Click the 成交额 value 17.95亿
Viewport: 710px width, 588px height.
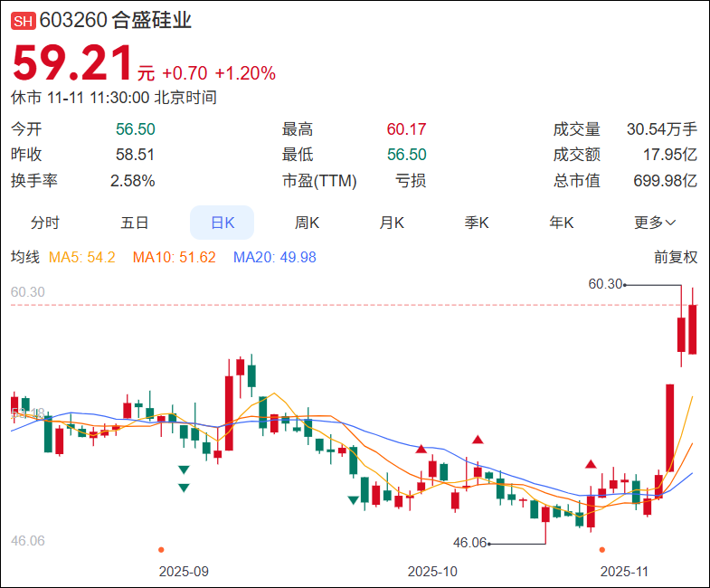[669, 155]
